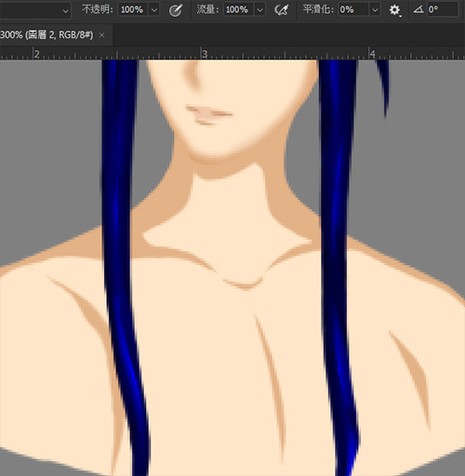Click the 平滑化 0% value field
This screenshot has width=465, height=476.
pyautogui.click(x=353, y=10)
